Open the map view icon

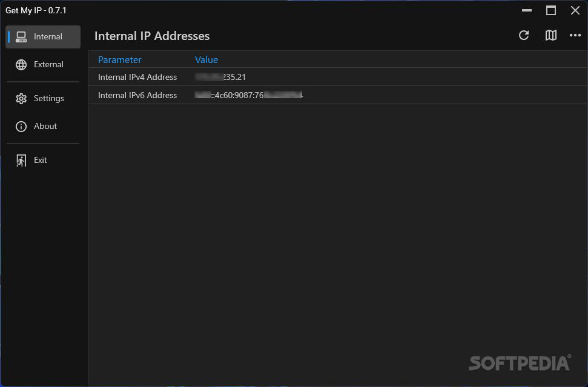(x=551, y=35)
